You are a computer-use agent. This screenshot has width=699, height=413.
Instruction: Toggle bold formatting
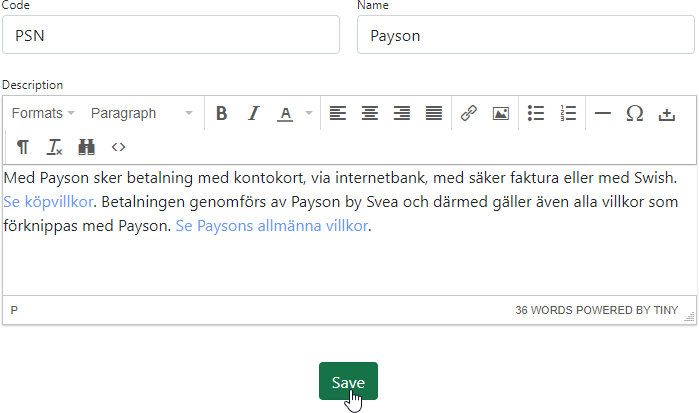222,114
